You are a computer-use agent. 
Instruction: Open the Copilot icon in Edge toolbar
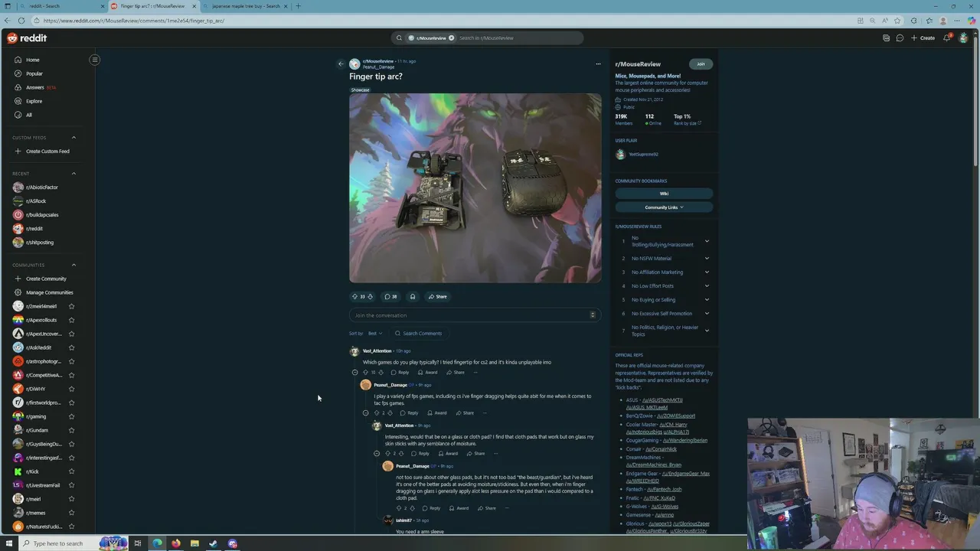click(970, 21)
